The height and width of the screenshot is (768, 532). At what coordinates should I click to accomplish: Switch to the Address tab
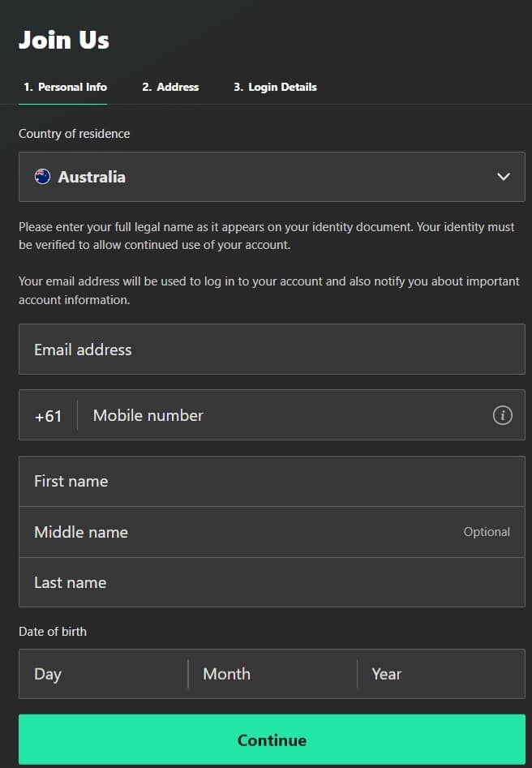click(170, 87)
